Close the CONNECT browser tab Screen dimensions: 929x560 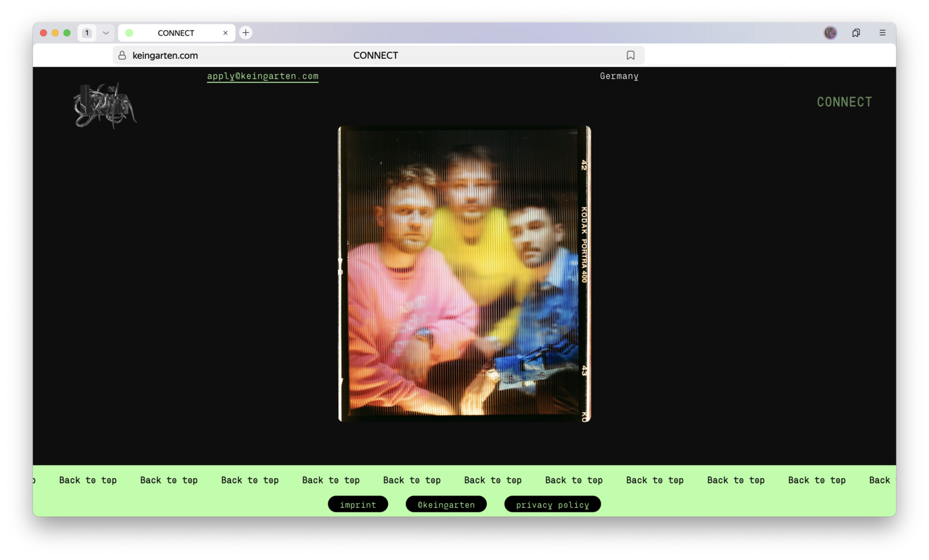pyautogui.click(x=225, y=33)
